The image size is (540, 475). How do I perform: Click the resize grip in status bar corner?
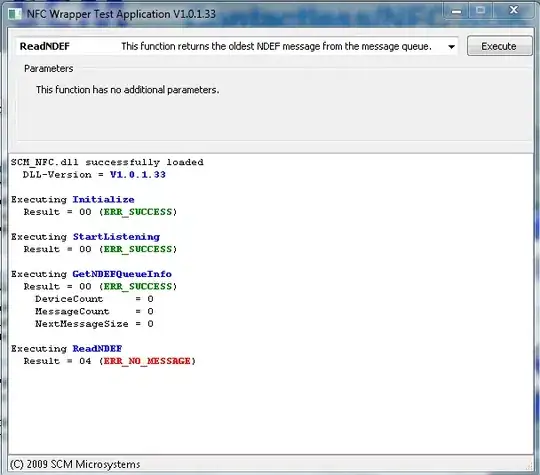(529, 466)
